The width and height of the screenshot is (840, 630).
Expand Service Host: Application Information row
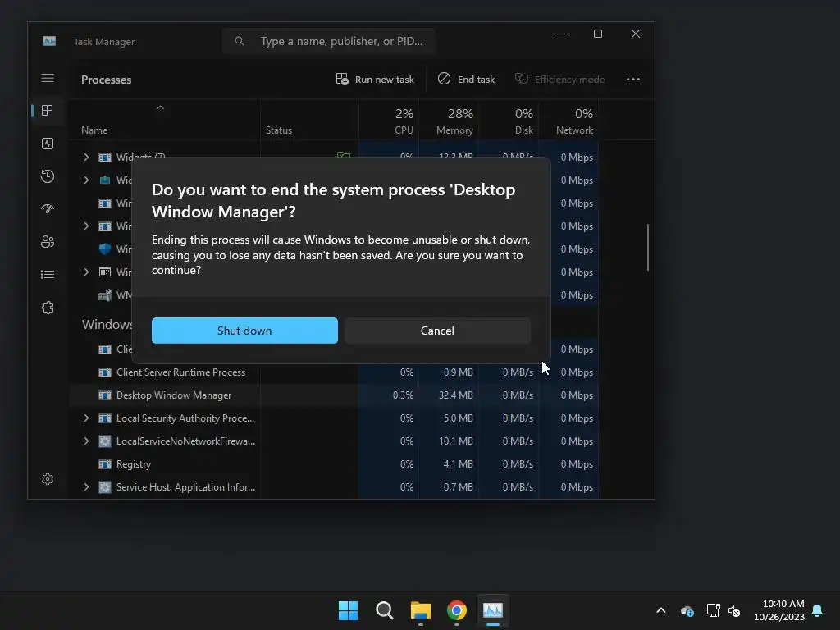tap(86, 487)
